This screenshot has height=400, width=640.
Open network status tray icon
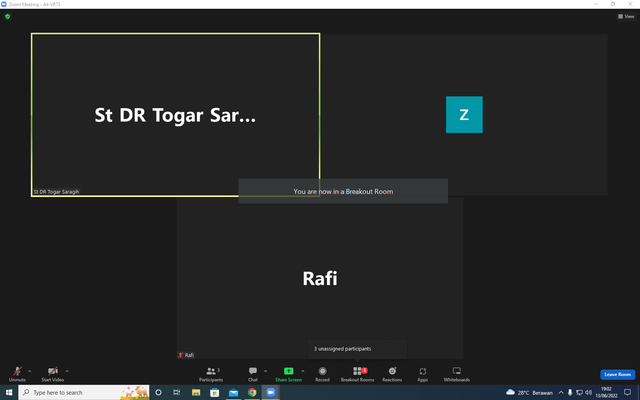click(579, 393)
